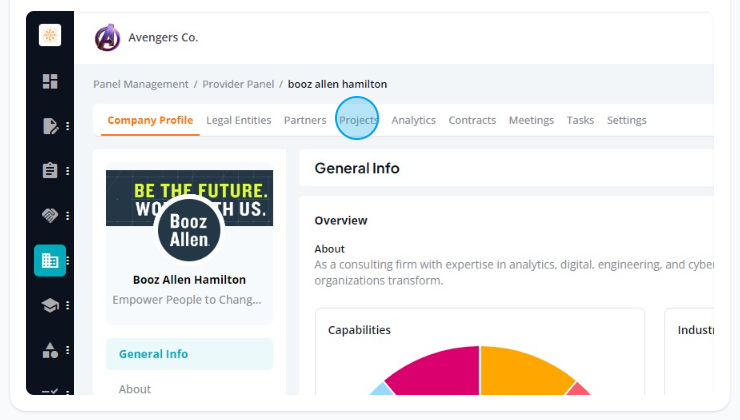Open the document edit icon in sidebar

50,126
